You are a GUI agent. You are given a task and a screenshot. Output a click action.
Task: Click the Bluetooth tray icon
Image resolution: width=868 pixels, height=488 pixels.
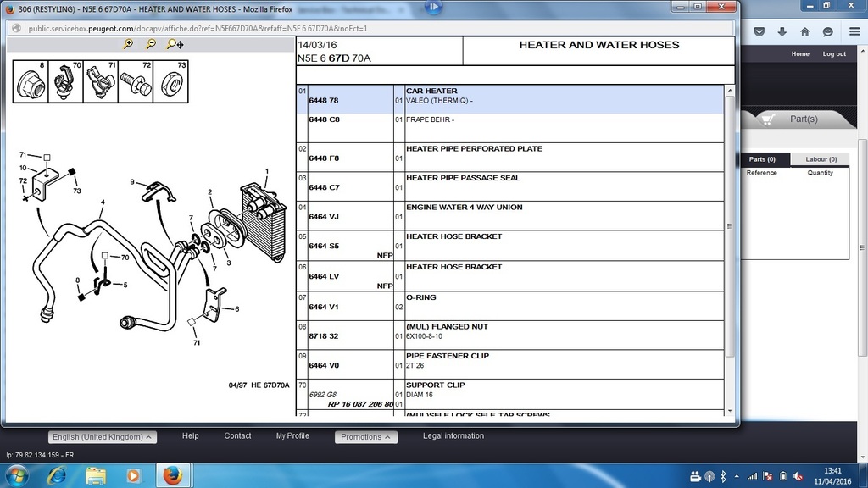click(723, 476)
